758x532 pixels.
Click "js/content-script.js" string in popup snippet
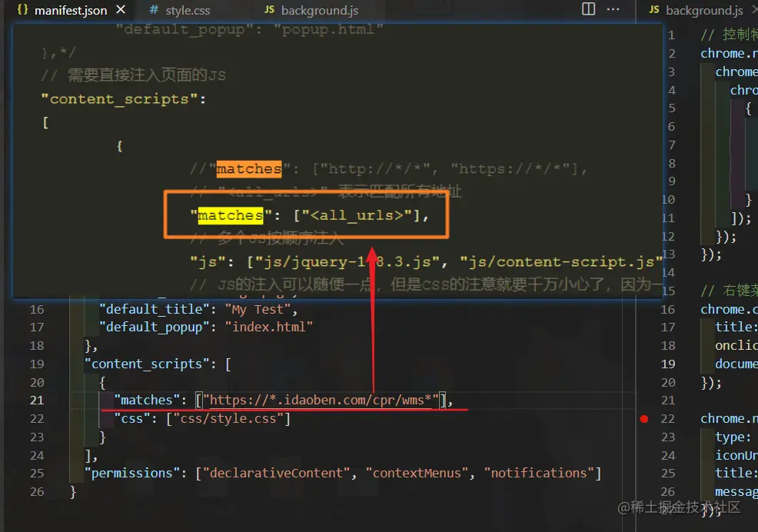click(560, 262)
